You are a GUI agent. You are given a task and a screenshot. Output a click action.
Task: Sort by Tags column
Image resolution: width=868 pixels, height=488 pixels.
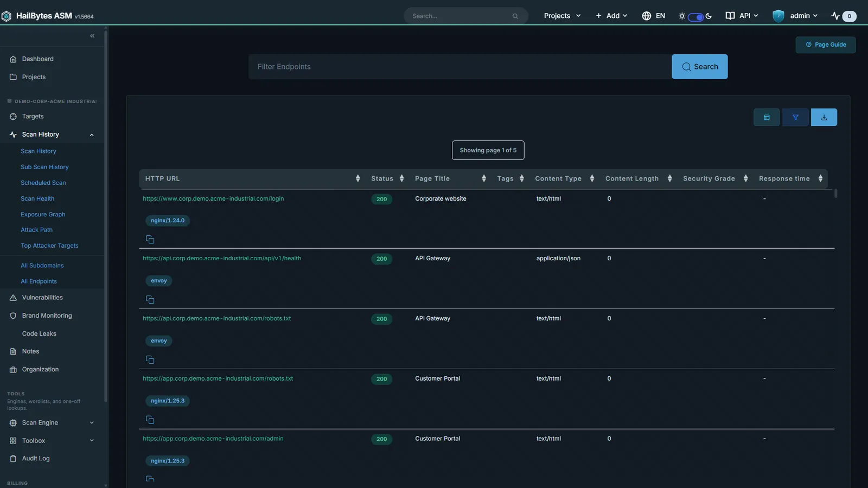pyautogui.click(x=522, y=178)
